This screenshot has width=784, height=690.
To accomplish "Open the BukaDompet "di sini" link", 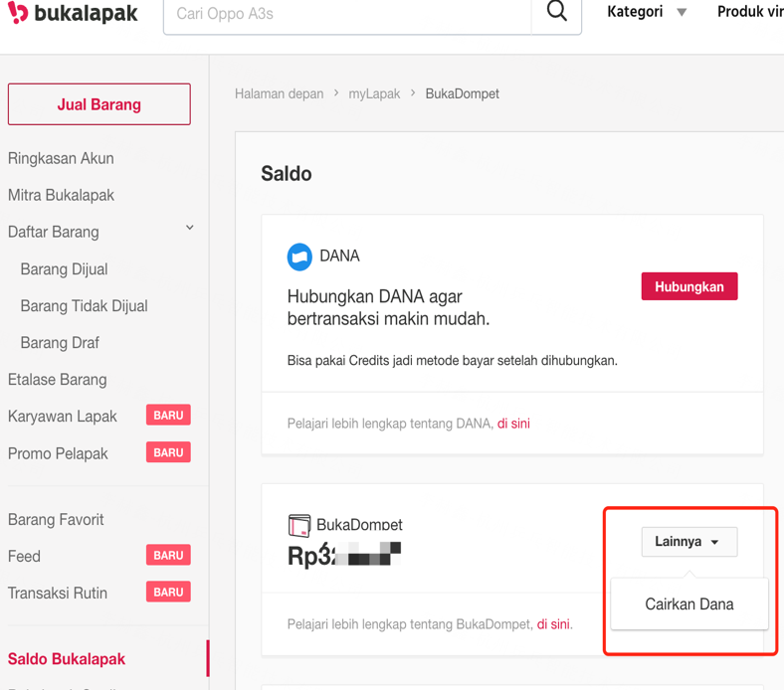I will tap(553, 624).
